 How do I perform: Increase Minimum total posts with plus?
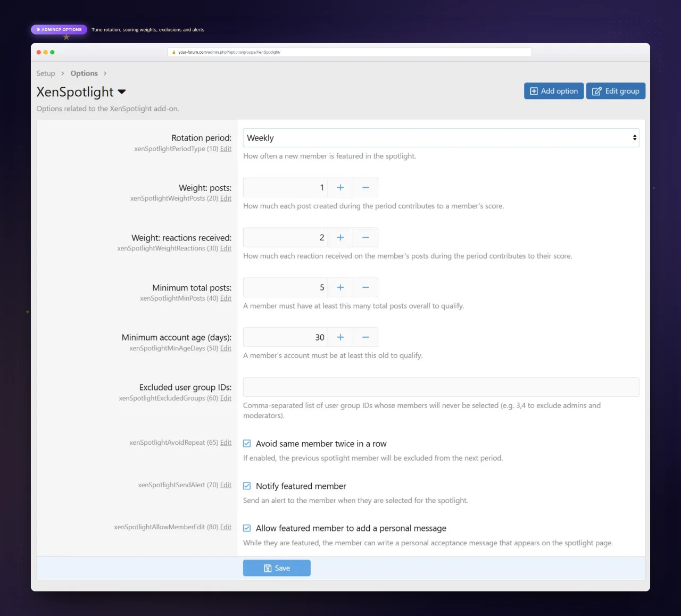pos(340,288)
